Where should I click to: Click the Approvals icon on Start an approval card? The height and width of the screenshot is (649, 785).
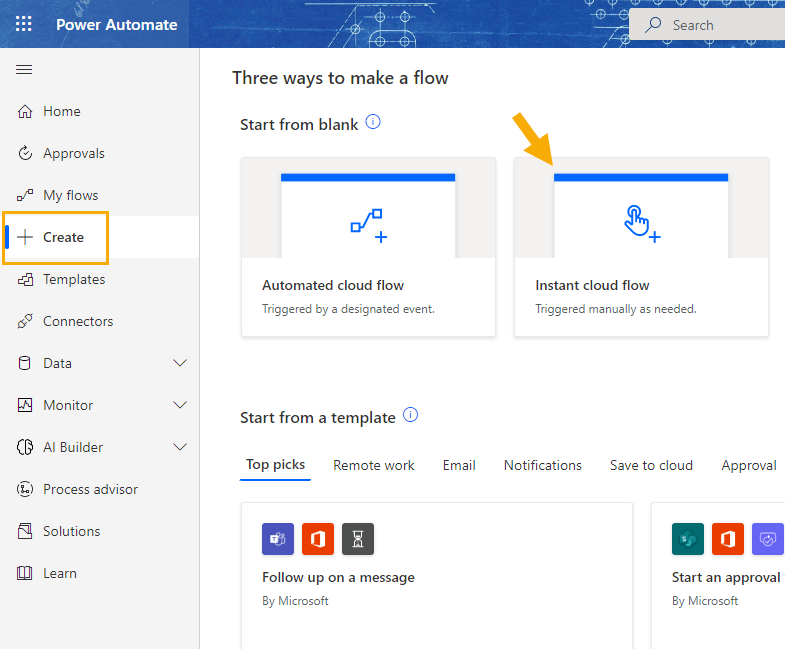pos(768,539)
